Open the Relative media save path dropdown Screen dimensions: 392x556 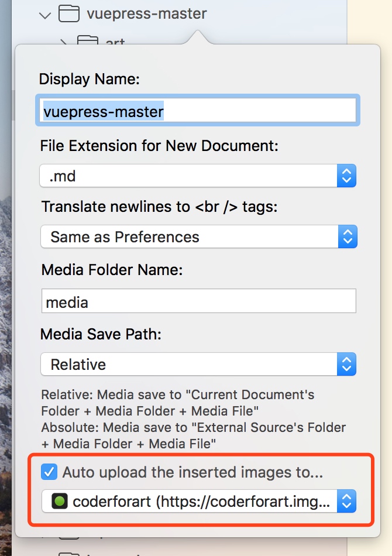[x=187, y=365]
